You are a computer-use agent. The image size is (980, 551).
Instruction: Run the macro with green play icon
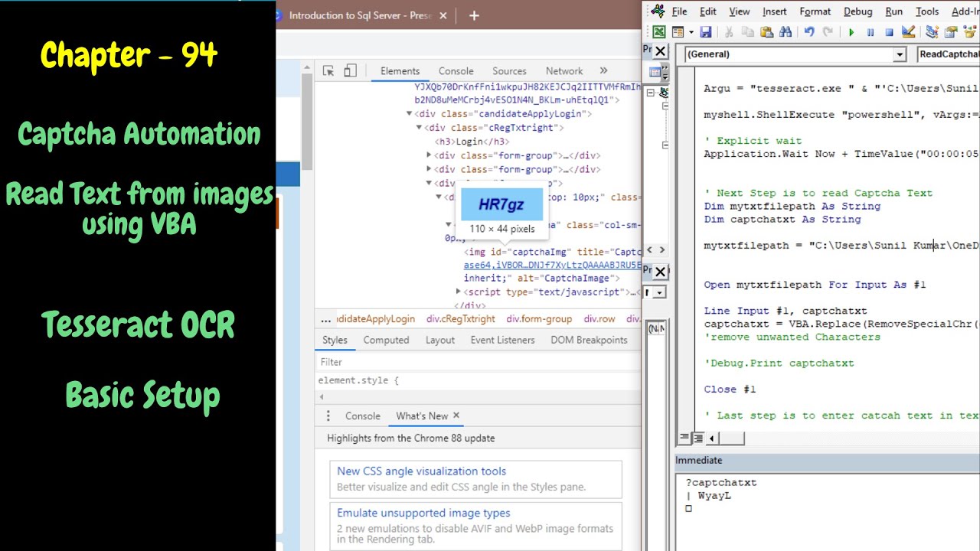[851, 32]
